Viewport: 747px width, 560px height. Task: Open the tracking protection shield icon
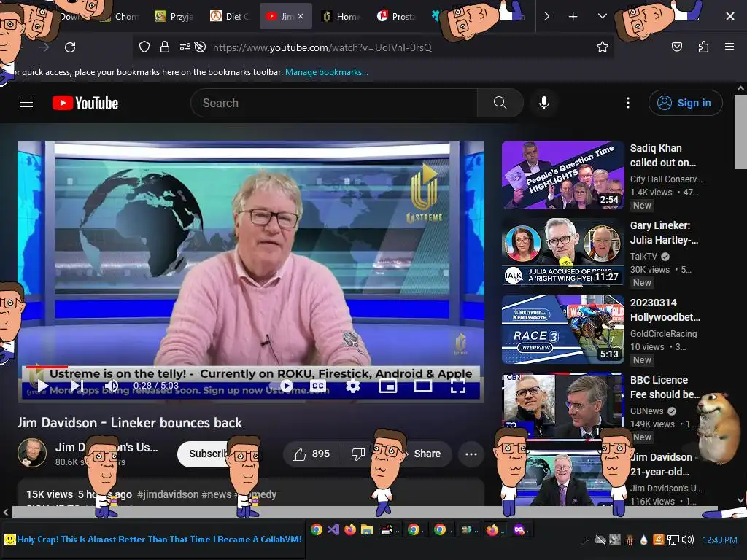(144, 47)
